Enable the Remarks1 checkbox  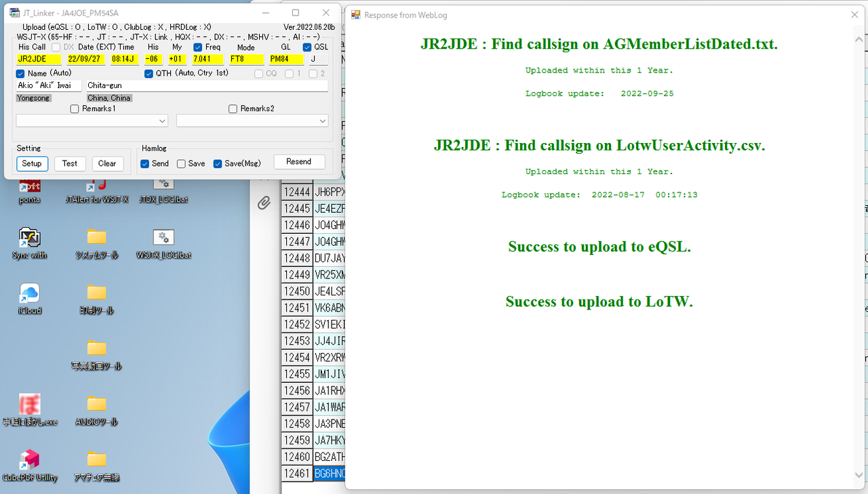75,108
